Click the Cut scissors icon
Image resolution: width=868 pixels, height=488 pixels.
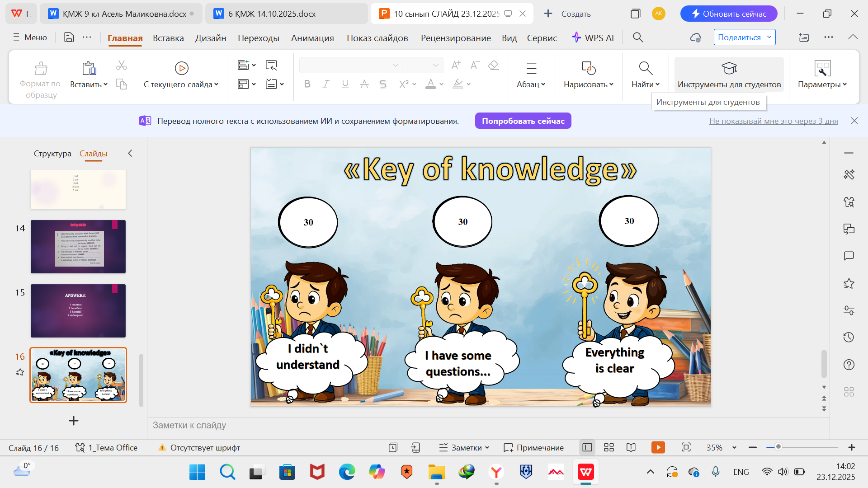[x=121, y=66]
